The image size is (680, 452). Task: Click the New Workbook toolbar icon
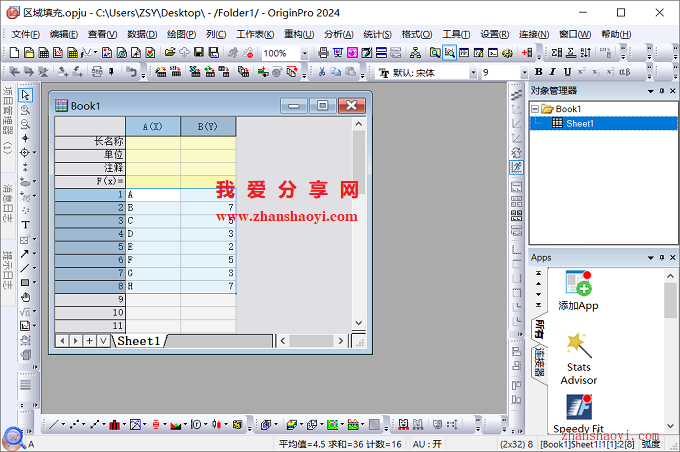tap(44, 53)
